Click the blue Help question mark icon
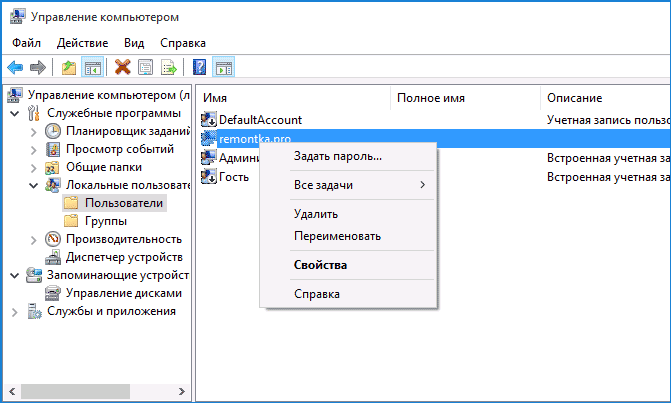This screenshot has height=403, width=671. coord(199,68)
